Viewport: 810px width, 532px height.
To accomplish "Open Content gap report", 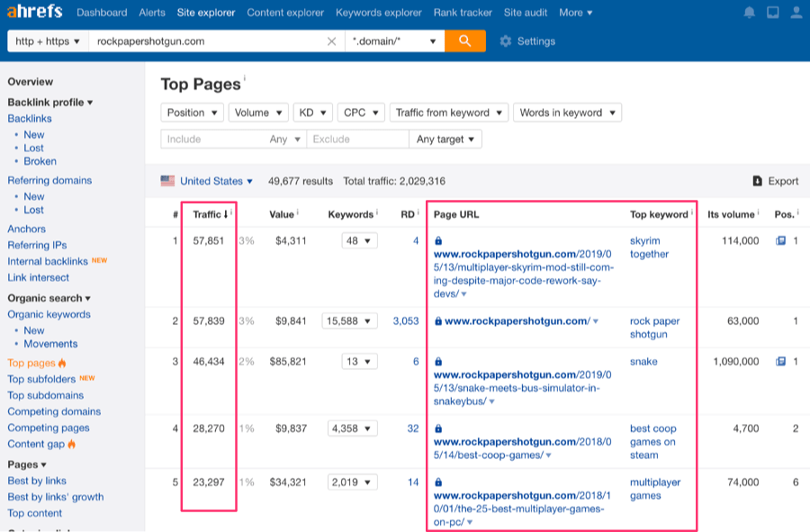I will (36, 444).
